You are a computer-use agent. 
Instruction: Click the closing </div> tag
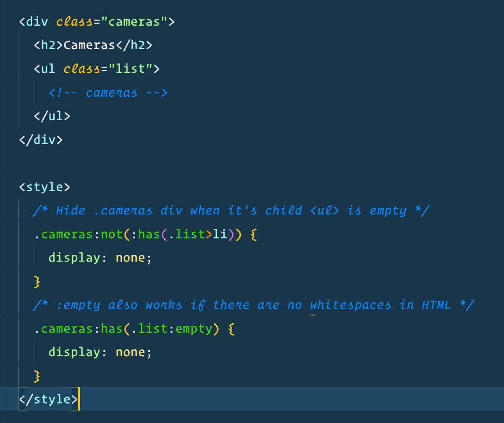click(41, 139)
